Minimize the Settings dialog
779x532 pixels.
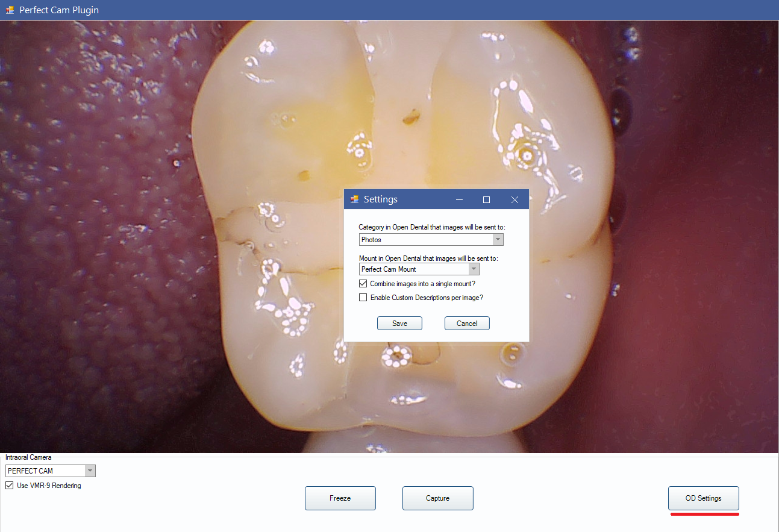click(x=459, y=199)
